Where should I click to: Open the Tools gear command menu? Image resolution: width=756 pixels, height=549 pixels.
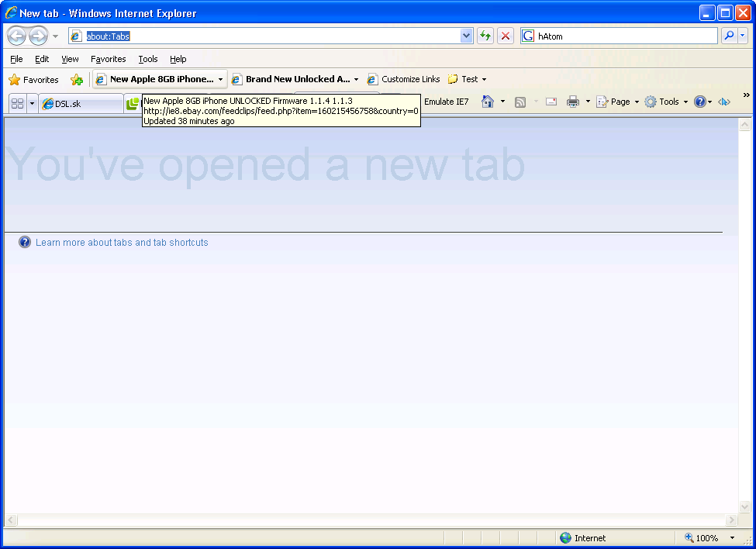[666, 102]
